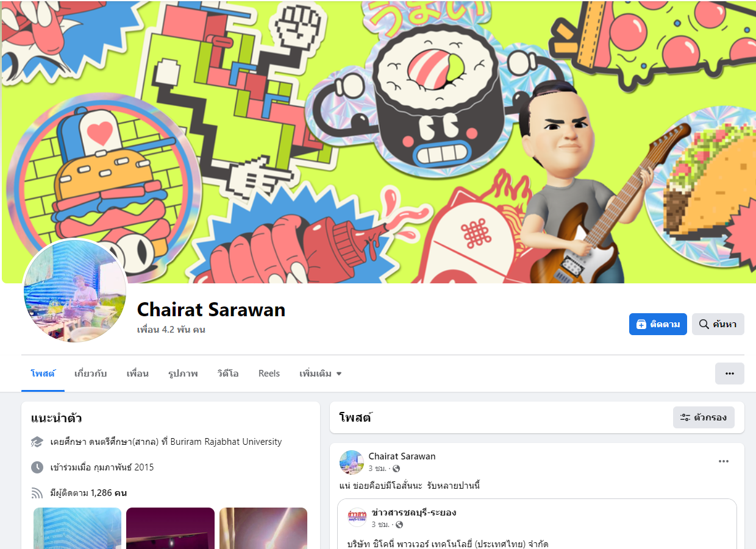The image size is (756, 549).
Task: Click the ติดตาม follow button
Action: pyautogui.click(x=658, y=324)
